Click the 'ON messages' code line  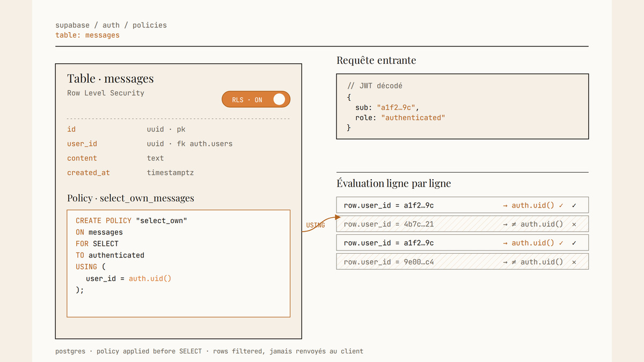tap(99, 232)
